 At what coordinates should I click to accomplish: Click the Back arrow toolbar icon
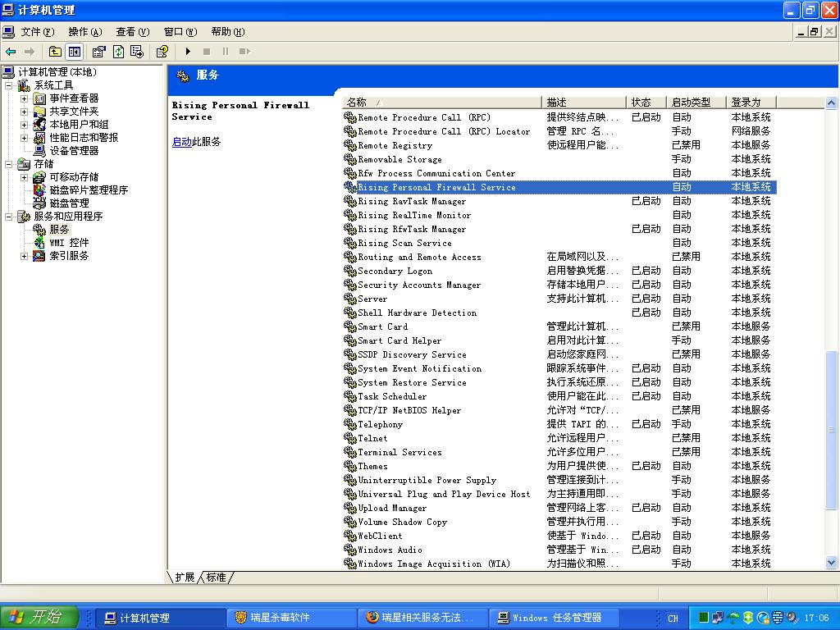point(11,52)
